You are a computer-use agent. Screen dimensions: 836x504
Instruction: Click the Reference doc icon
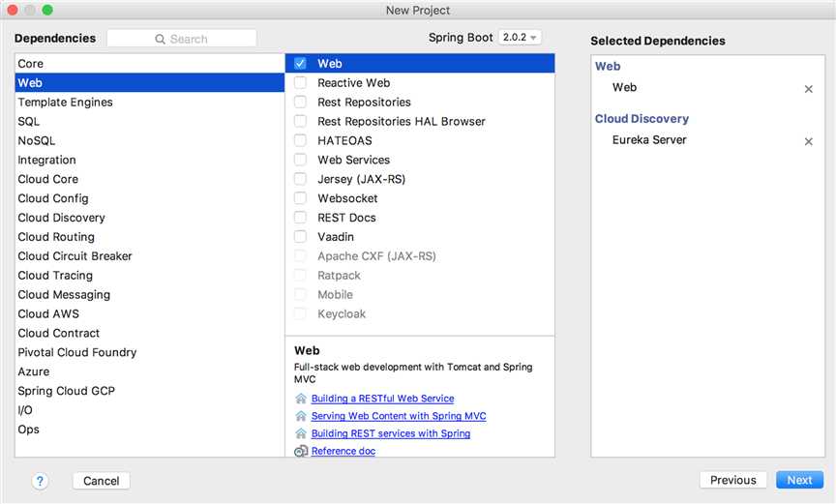301,451
